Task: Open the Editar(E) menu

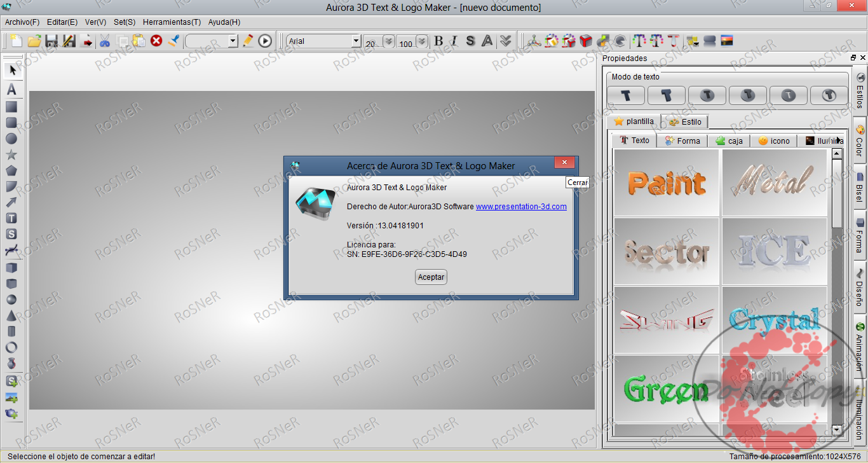Action: pyautogui.click(x=62, y=22)
